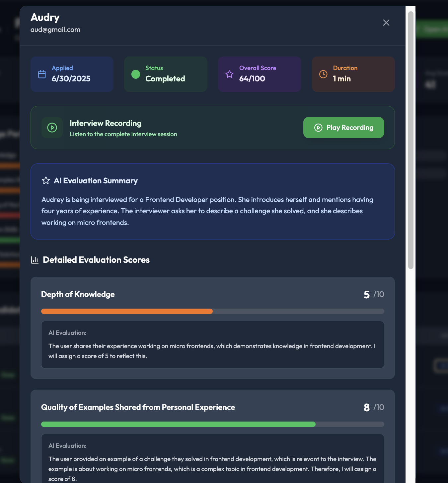Select the Overall Score 64/100 card
Viewport: 448px width, 483px height.
point(259,74)
